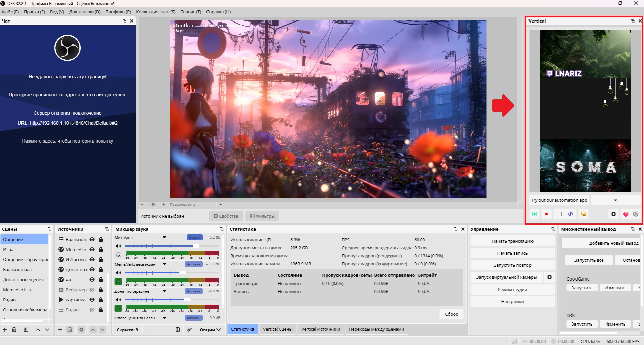The image size is (644, 345).
Task: Open Vertical panel settings gear
Action: point(613,214)
